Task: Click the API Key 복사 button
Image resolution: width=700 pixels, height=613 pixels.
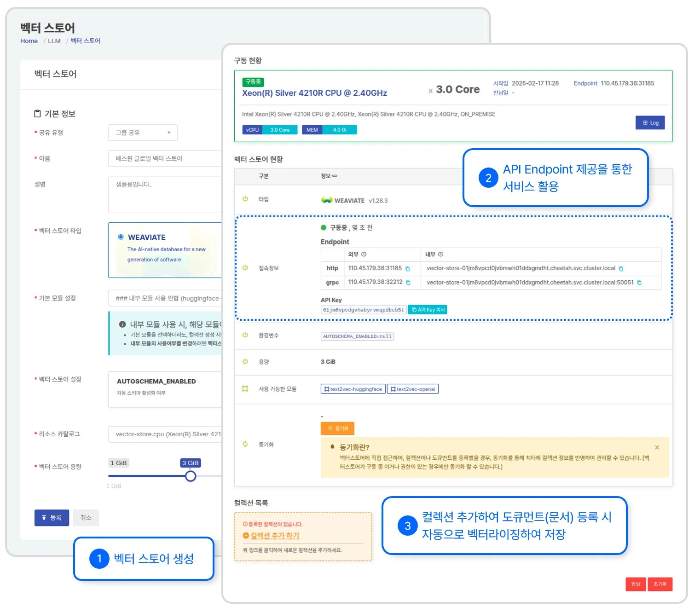Action: 428,310
